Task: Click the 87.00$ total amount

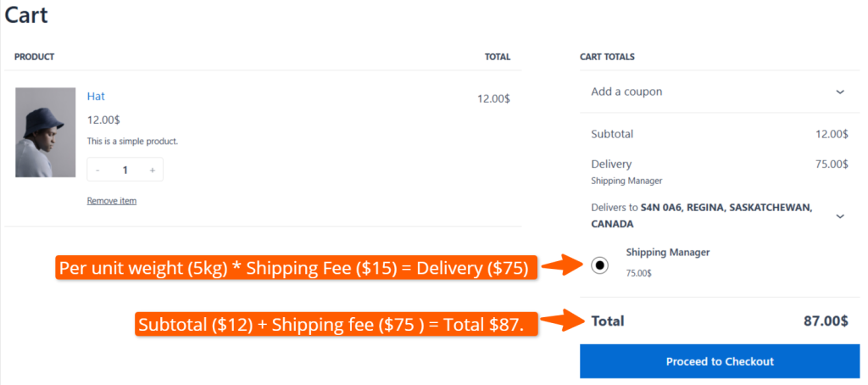Action: [x=825, y=321]
